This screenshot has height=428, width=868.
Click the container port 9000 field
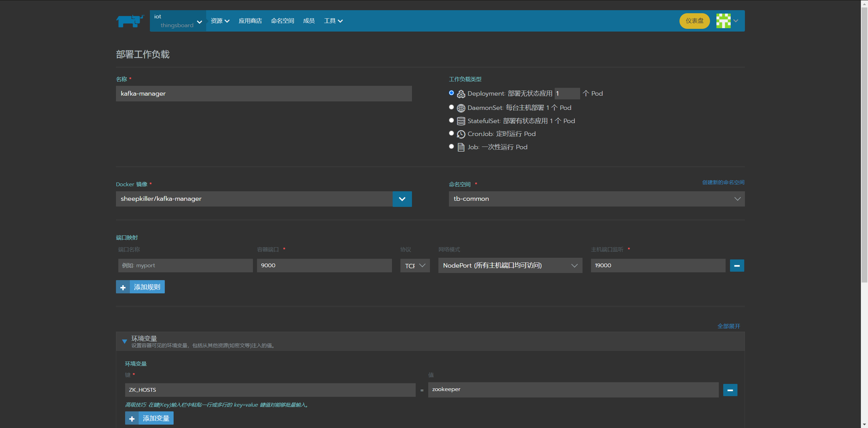point(324,266)
